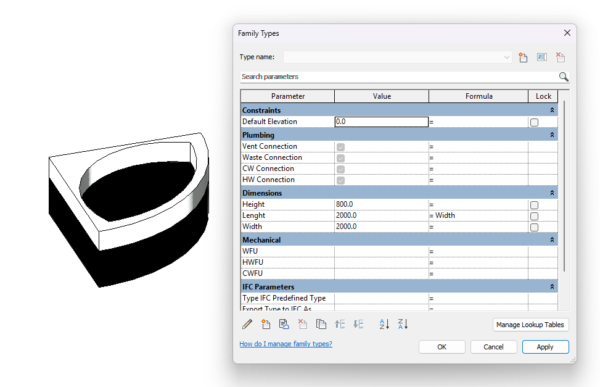Toggle the Width lock checkbox
Viewport: 600px width, 387px height.
pos(534,227)
